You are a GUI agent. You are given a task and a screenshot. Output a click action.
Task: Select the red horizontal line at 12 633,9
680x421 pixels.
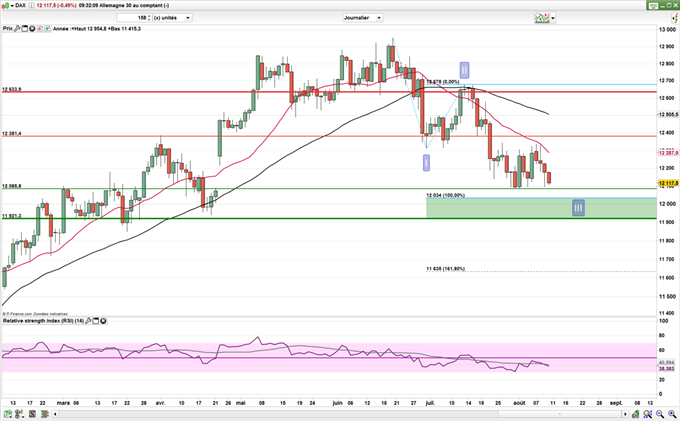click(330, 92)
